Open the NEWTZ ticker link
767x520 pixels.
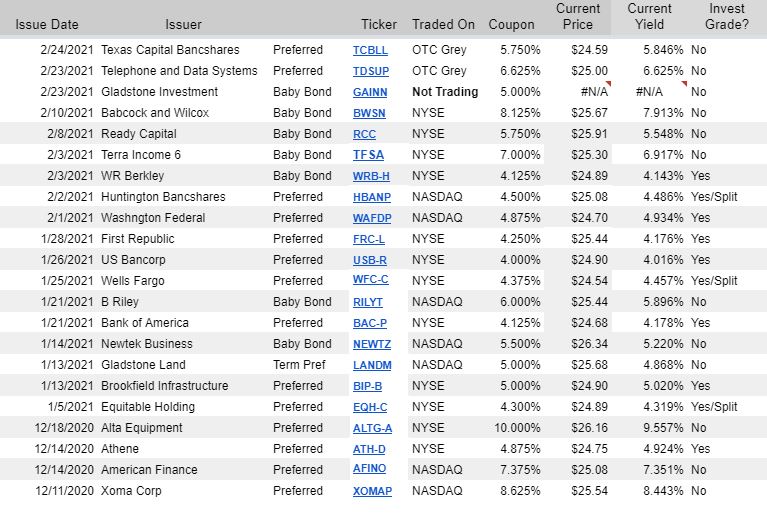point(372,344)
